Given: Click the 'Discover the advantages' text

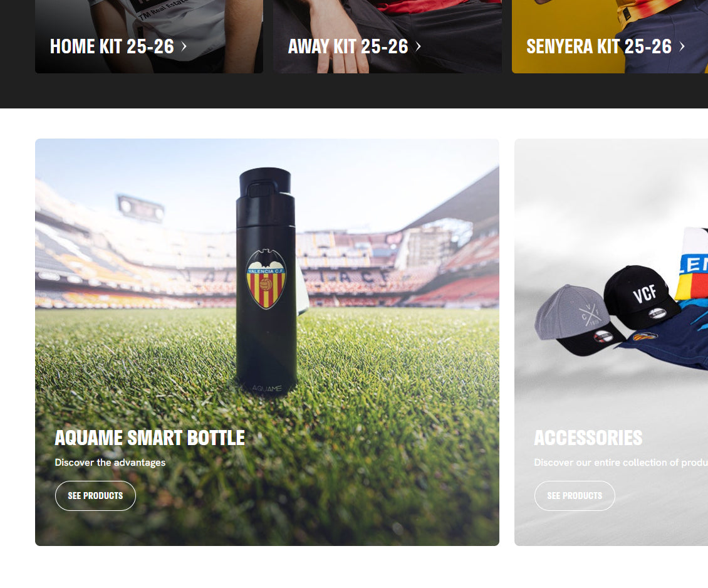Looking at the screenshot, I should tap(110, 463).
